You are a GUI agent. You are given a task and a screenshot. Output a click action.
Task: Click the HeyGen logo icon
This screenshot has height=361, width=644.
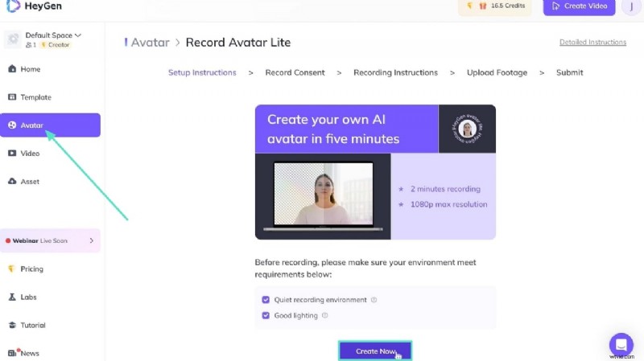[13, 6]
